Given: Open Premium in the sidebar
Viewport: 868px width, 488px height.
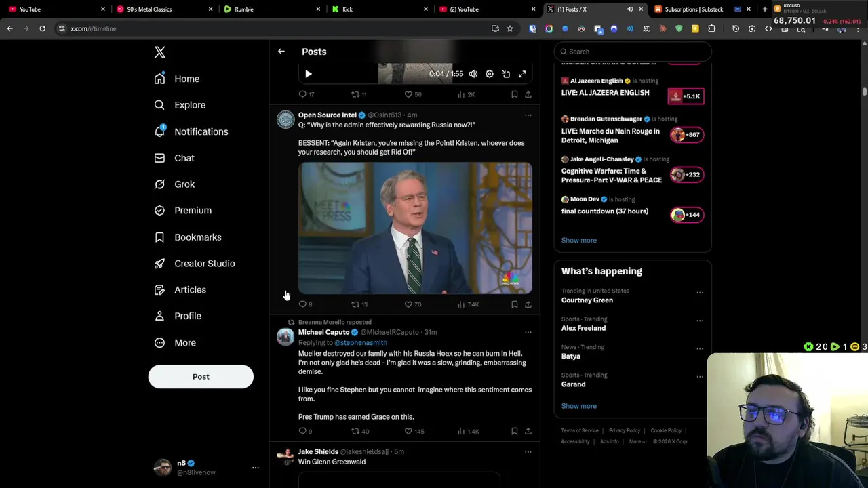Looking at the screenshot, I should tap(183, 211).
